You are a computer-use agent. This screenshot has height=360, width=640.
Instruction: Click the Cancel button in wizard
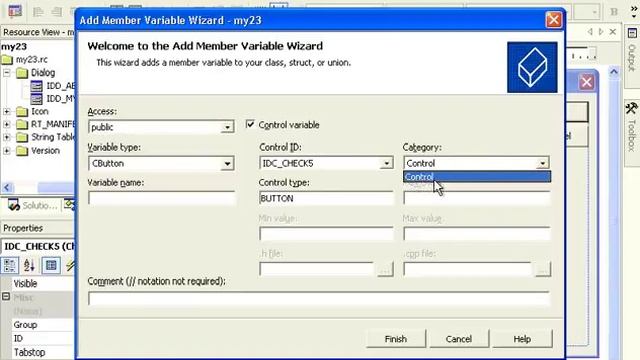[x=459, y=339]
